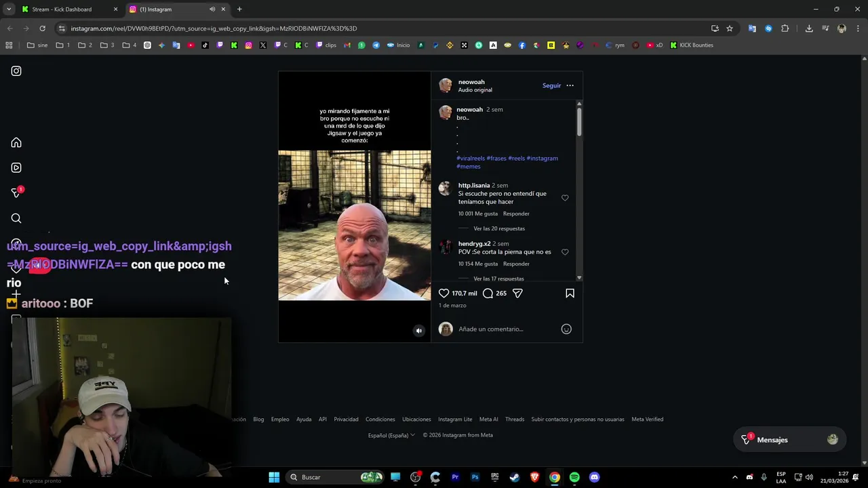
Task: Click the Instagram logo in the sidebar
Action: 16,71
